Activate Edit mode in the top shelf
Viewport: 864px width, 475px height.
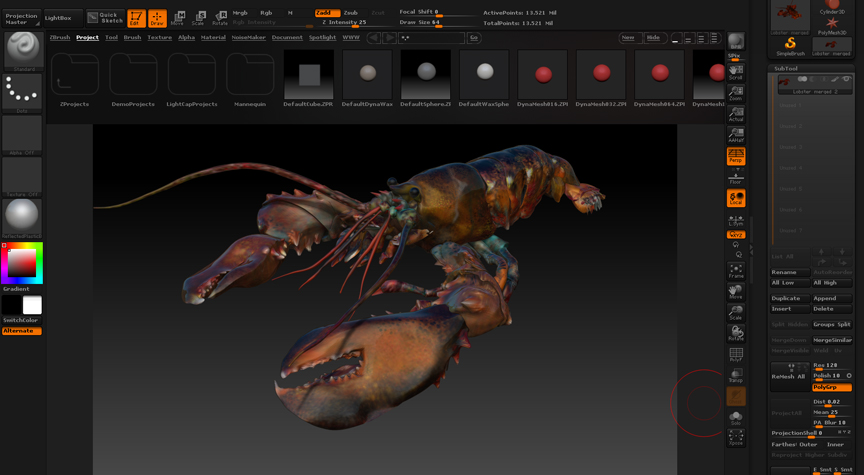pos(136,18)
